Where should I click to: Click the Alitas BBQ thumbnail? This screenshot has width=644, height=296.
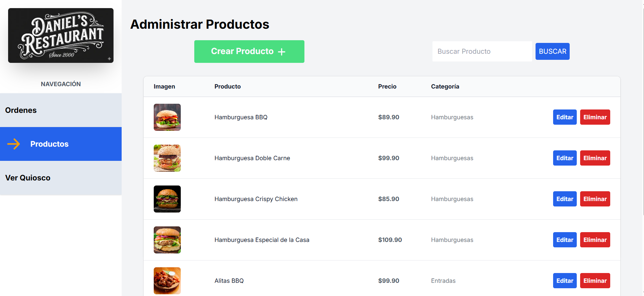click(x=167, y=281)
